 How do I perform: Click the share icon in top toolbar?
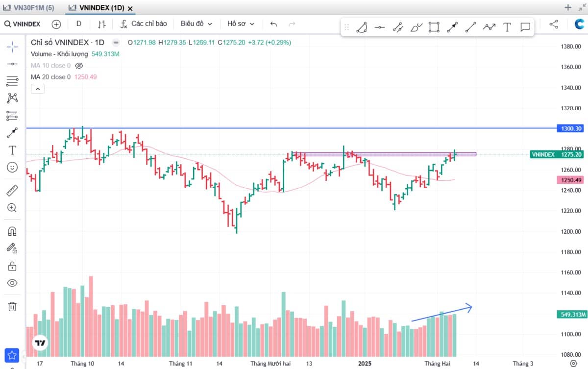[x=554, y=24]
